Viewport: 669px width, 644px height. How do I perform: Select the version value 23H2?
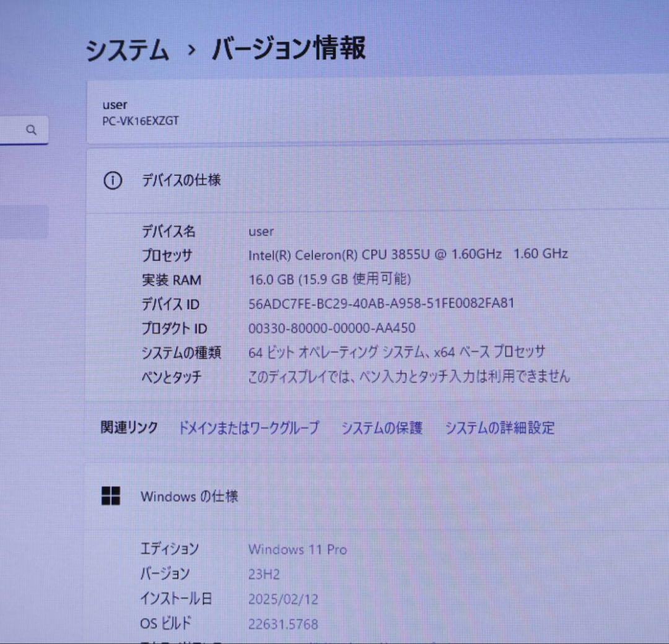264,574
